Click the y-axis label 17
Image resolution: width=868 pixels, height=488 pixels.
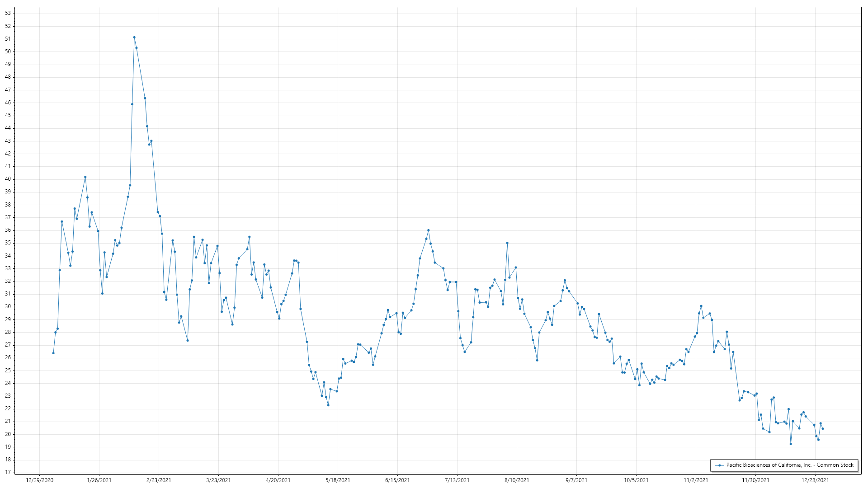pos(8,472)
